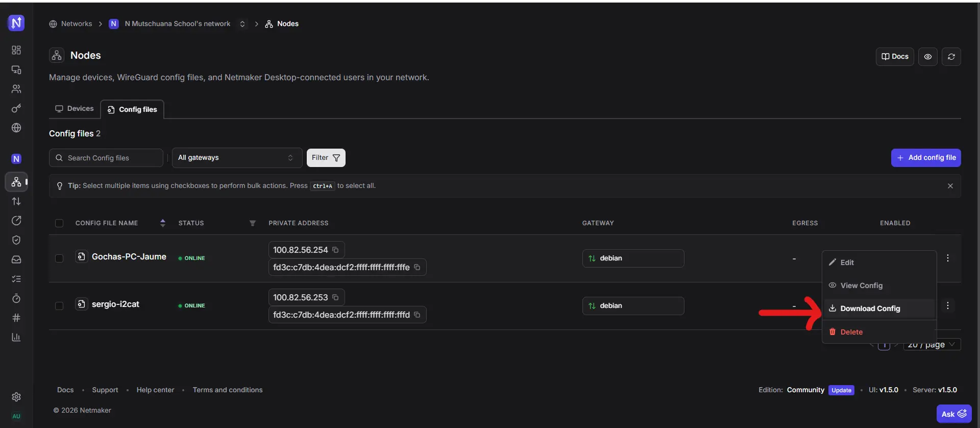
Task: Open the checklist sidebar icon
Action: pyautogui.click(x=16, y=279)
